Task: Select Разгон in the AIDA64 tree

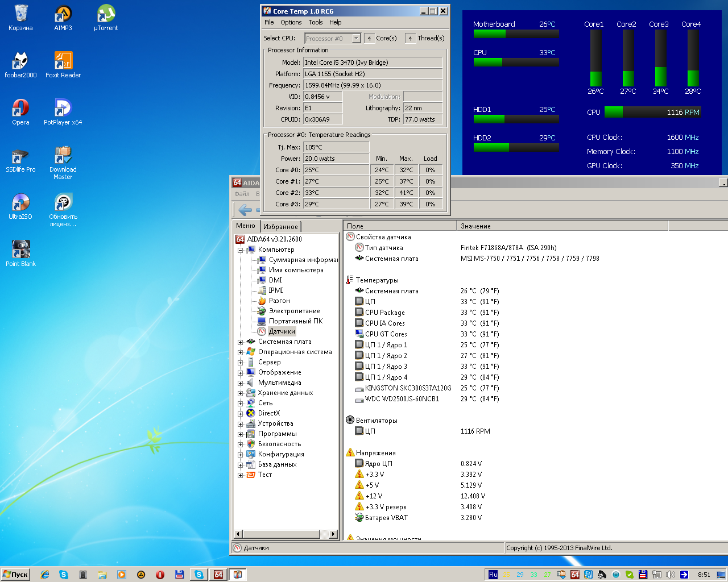Action: tap(279, 301)
